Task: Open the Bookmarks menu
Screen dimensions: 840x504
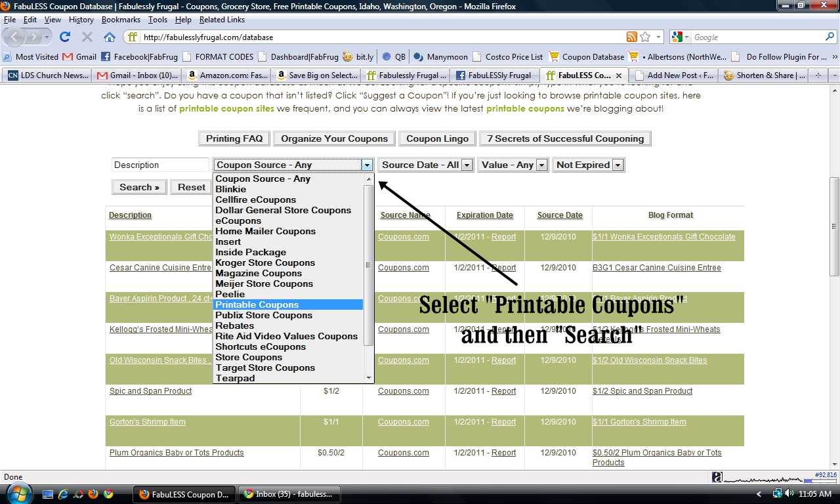Action: point(121,20)
